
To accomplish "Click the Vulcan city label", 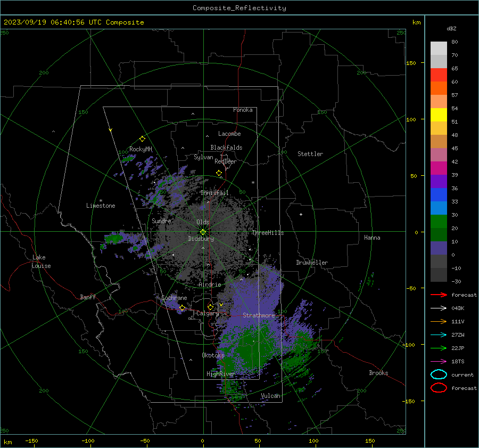I will (x=270, y=396).
